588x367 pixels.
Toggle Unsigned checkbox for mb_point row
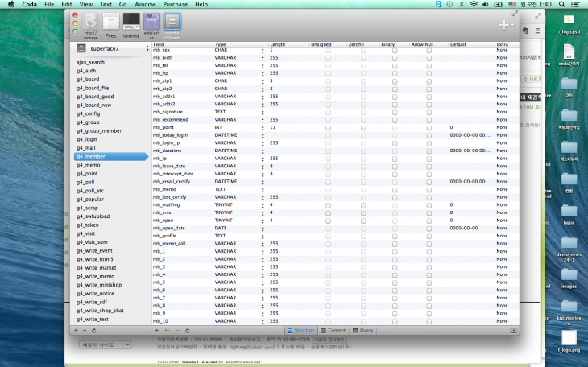[327, 127]
